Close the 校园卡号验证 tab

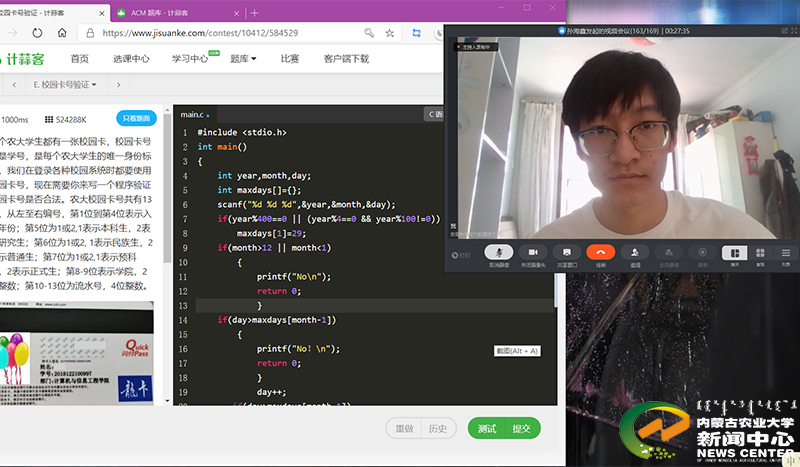pyautogui.click(x=102, y=13)
